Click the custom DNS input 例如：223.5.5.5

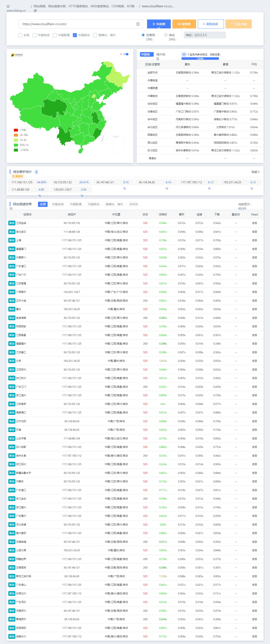(205, 35)
